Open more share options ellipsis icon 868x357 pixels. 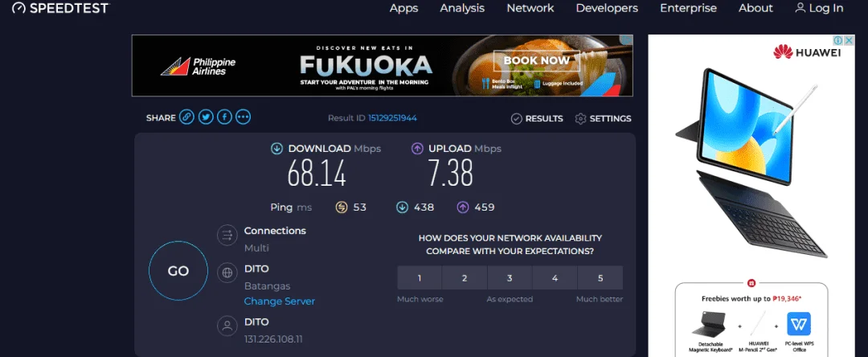(x=243, y=117)
